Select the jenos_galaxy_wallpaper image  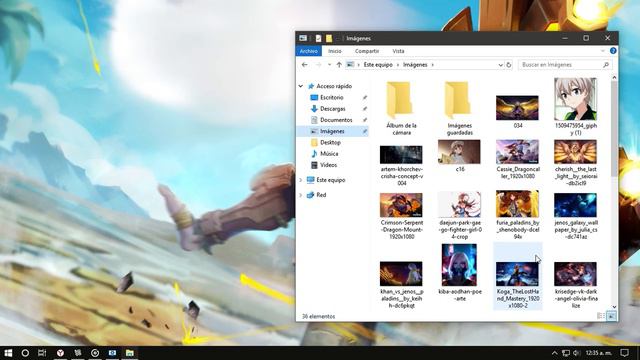[576, 216]
